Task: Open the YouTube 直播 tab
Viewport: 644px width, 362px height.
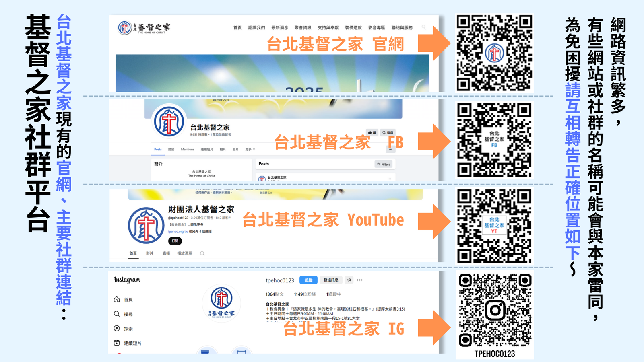Action: [166, 253]
